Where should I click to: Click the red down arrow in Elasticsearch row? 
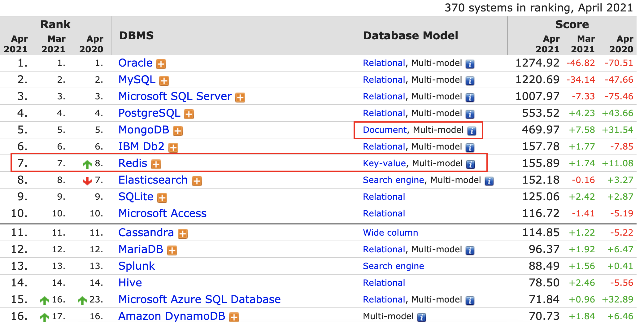coord(87,181)
